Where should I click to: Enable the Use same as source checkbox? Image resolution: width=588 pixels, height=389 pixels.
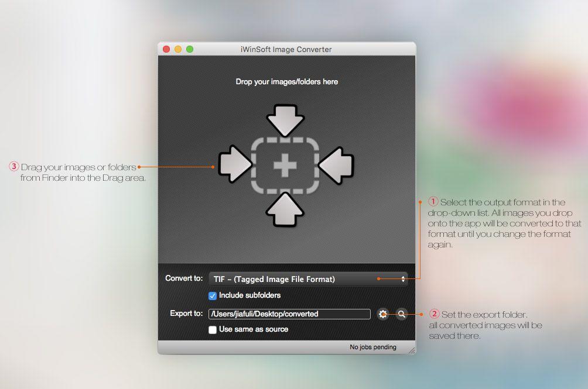pyautogui.click(x=213, y=329)
